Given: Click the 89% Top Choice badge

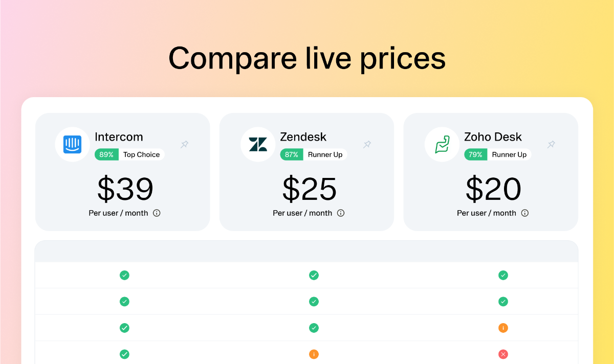Looking at the screenshot, I should point(129,154).
